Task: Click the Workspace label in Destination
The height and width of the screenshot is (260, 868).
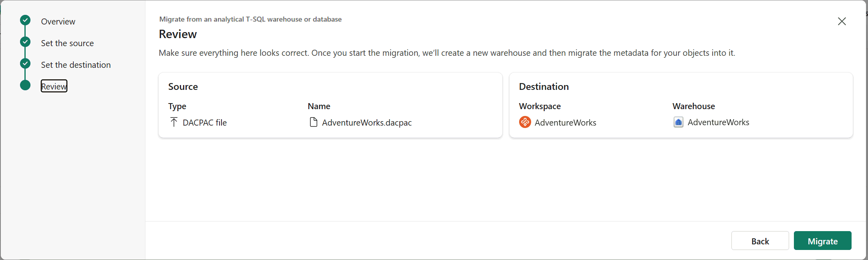Action: tap(540, 106)
